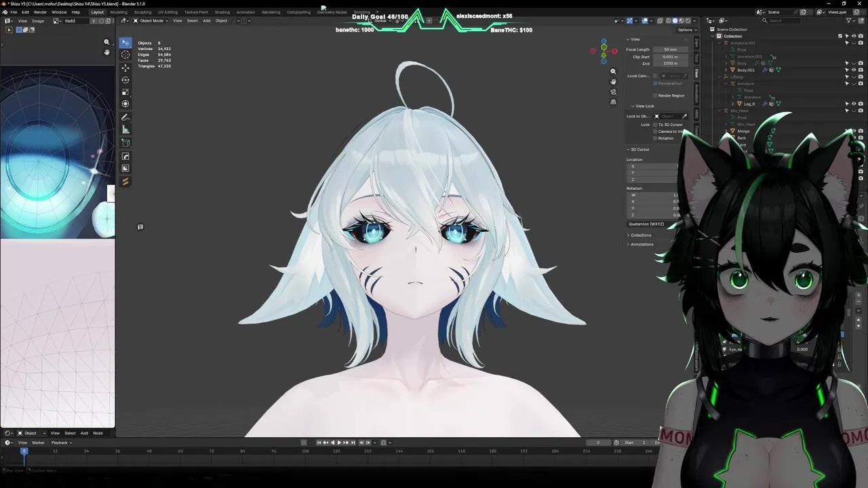Open the viewport Options dropdown
The height and width of the screenshot is (488, 868).
point(686,30)
